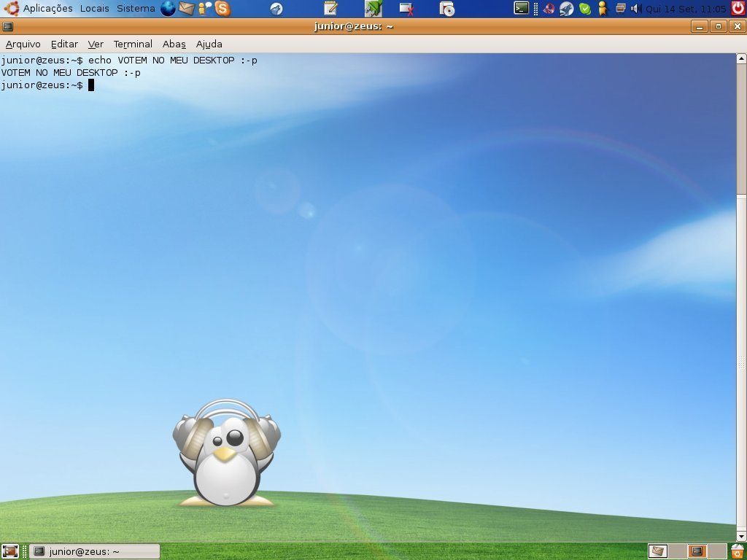Click the red tray applet icon
747x560 pixels.
pyautogui.click(x=549, y=9)
